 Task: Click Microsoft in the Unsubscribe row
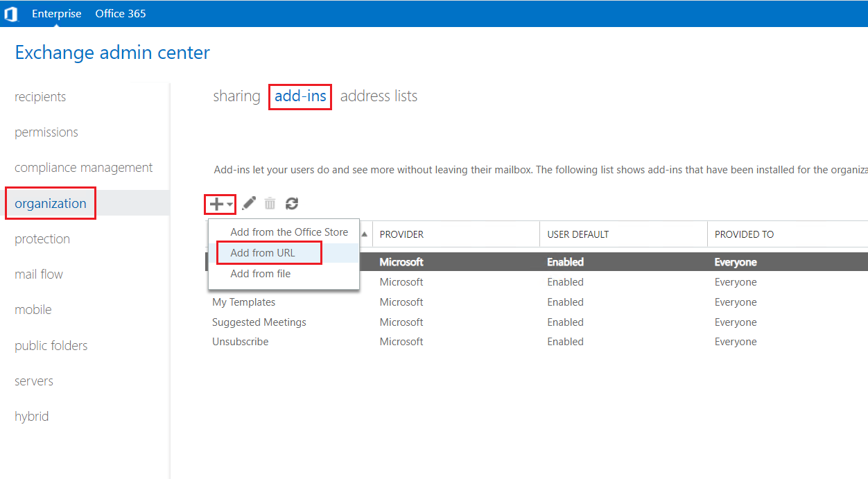click(401, 342)
